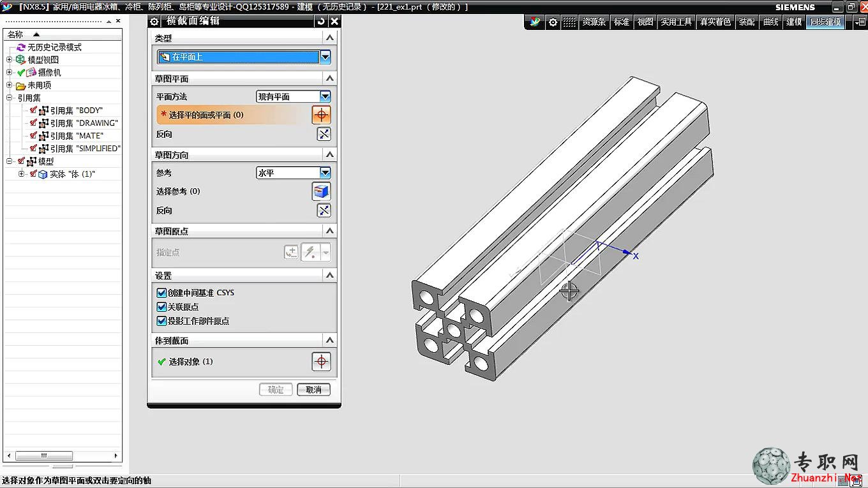This screenshot has width=868, height=488.
Task: Click the ribbon options icon at far right
Action: (859, 22)
